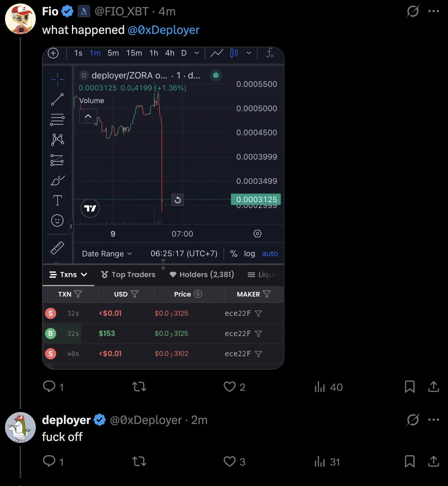Click deployer's profile avatar

click(x=20, y=427)
